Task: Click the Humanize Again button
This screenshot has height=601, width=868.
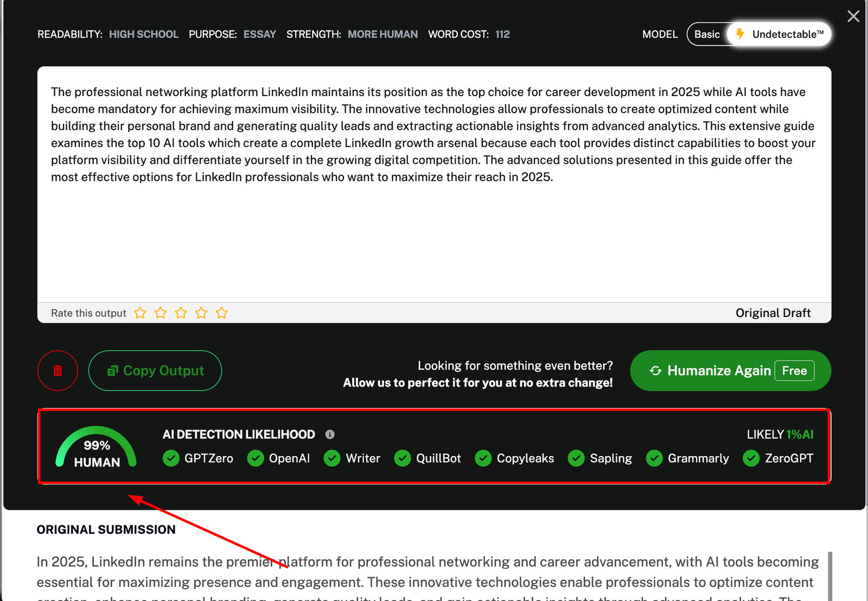Action: [x=731, y=371]
